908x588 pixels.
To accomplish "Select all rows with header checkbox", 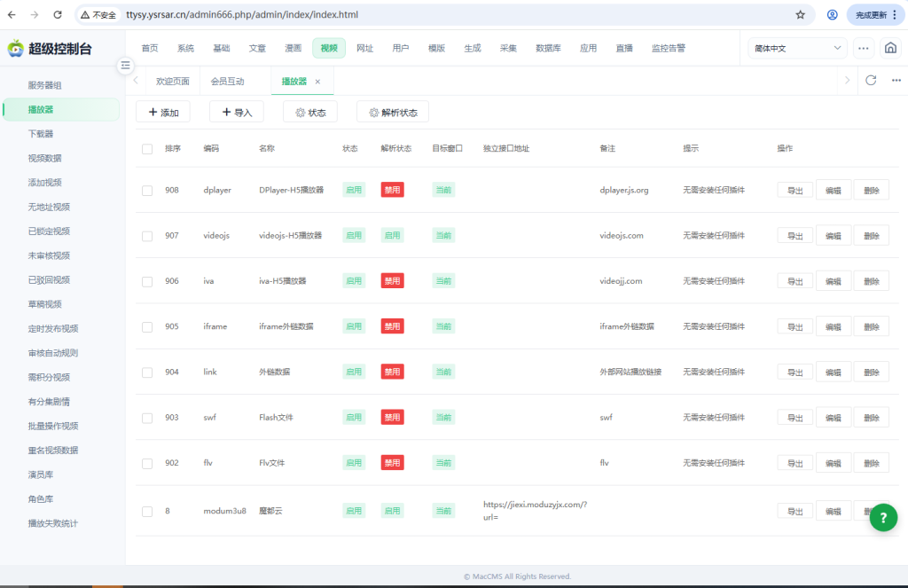I will click(x=147, y=149).
